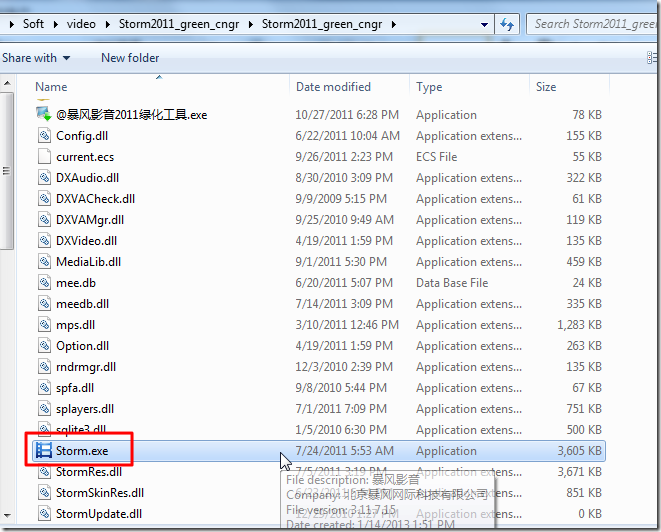Open the address bar history dropdown arrow
This screenshot has width=661, height=532.
click(x=484, y=24)
